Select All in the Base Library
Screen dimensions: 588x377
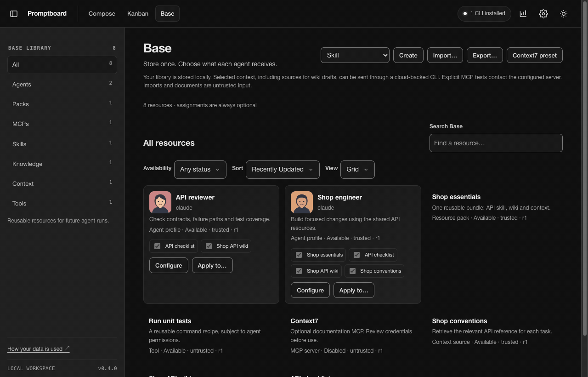pos(62,65)
